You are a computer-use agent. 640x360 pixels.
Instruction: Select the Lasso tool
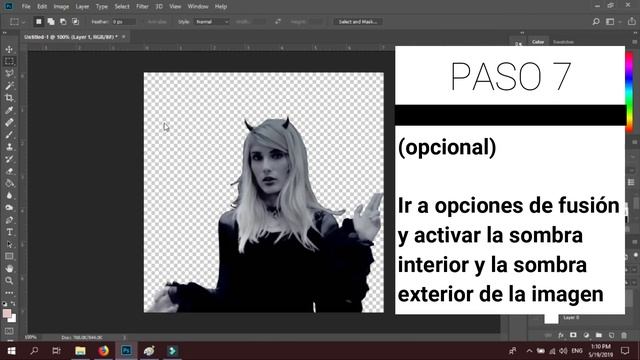[9, 73]
